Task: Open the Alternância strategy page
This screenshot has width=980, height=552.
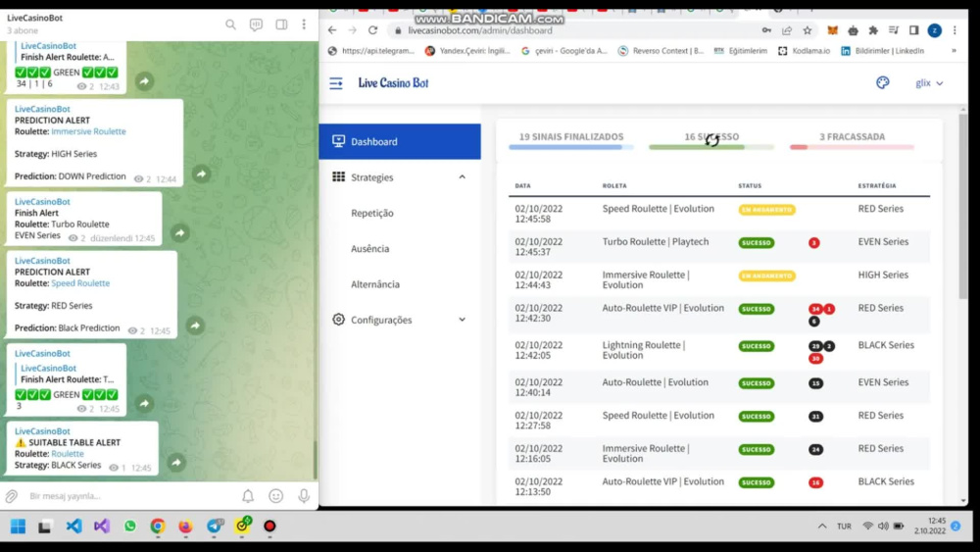Action: (x=375, y=283)
